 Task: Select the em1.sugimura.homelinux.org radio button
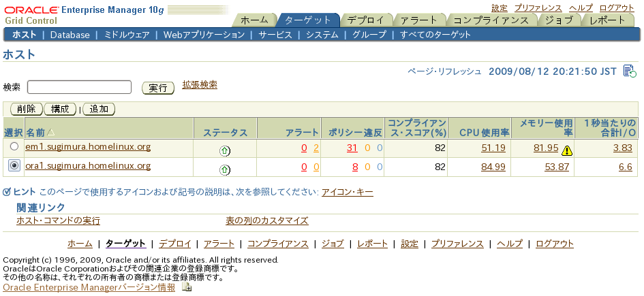click(x=14, y=146)
